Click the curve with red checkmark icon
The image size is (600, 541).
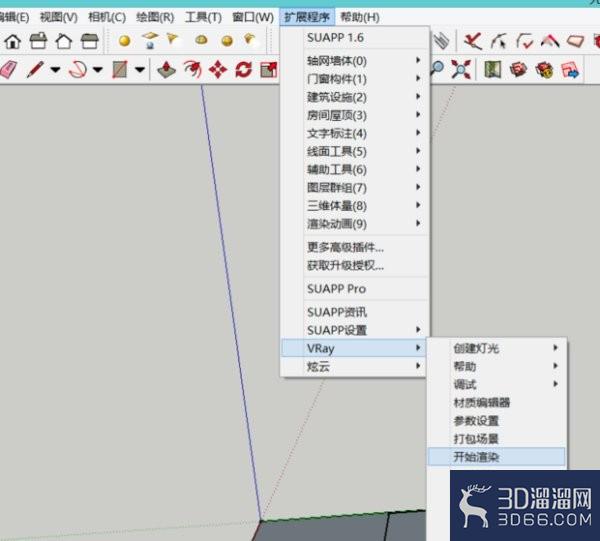pos(524,41)
